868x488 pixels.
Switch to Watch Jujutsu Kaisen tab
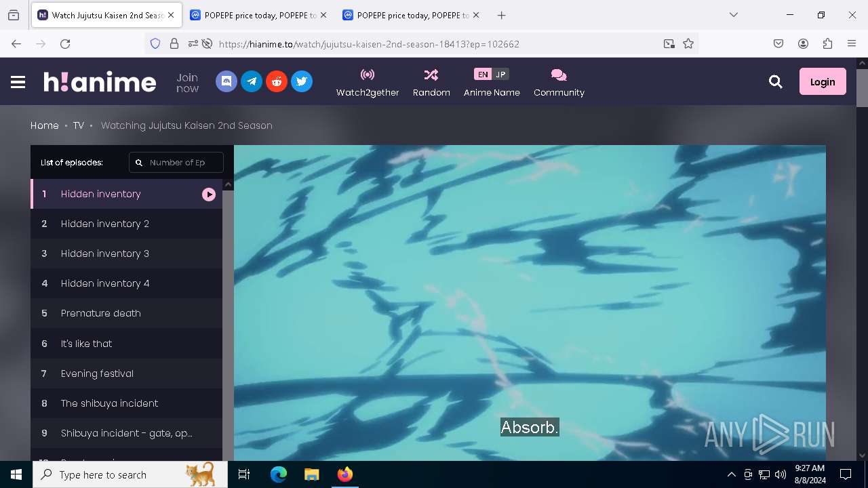pyautogui.click(x=106, y=15)
